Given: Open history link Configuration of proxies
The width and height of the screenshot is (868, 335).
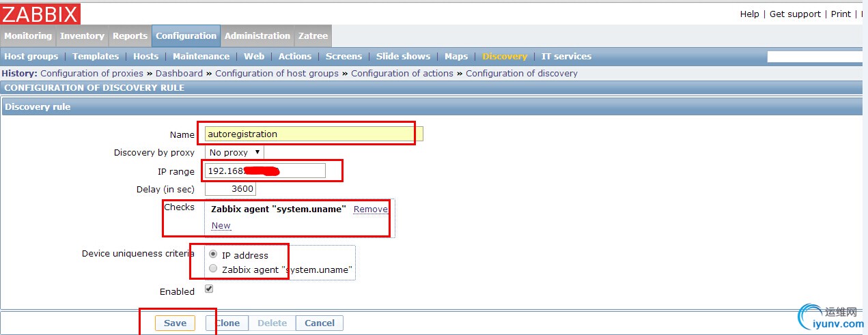Looking at the screenshot, I should coord(92,73).
